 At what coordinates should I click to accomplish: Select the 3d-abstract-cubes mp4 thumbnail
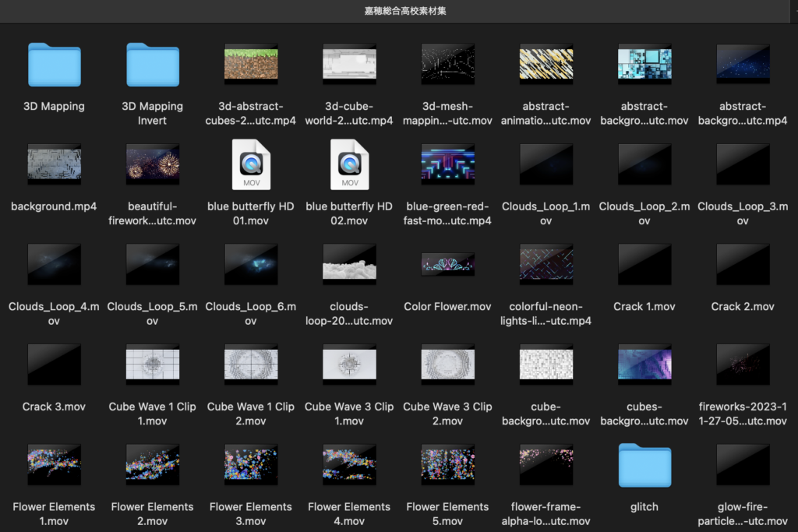[x=251, y=63]
